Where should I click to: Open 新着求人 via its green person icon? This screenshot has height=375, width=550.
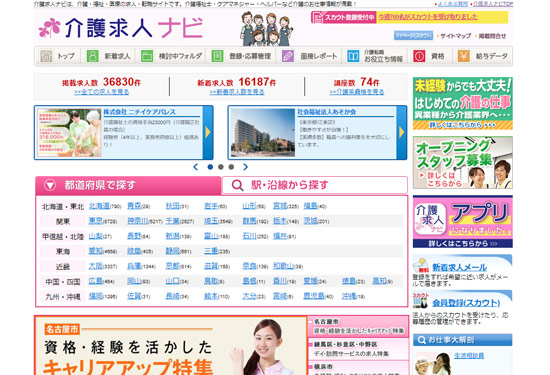(93, 56)
